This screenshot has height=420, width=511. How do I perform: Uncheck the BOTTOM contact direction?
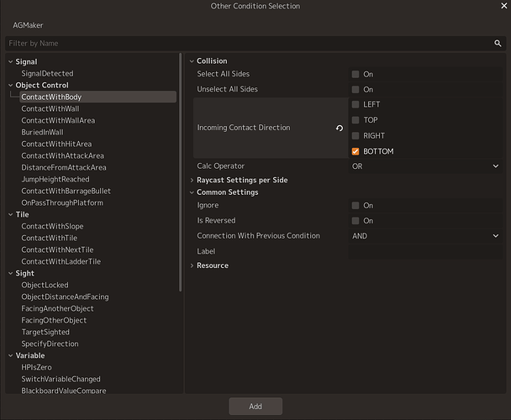356,151
